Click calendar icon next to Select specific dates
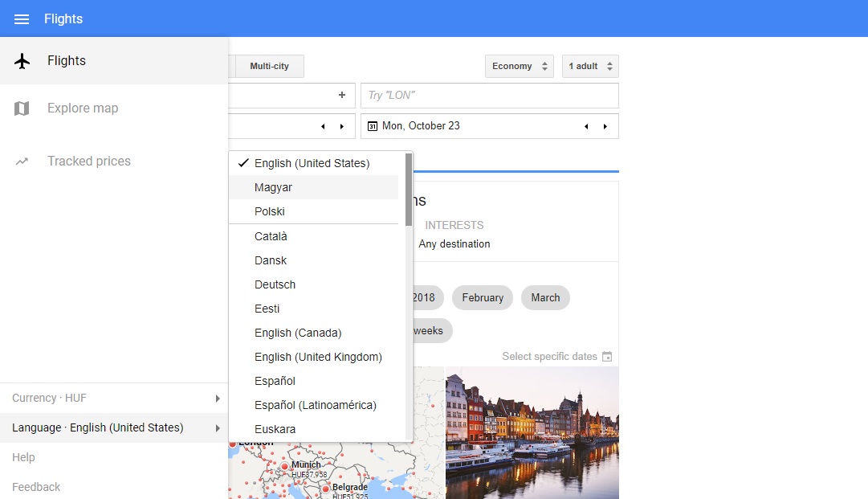Screen dimensions: 868x499 607,356
